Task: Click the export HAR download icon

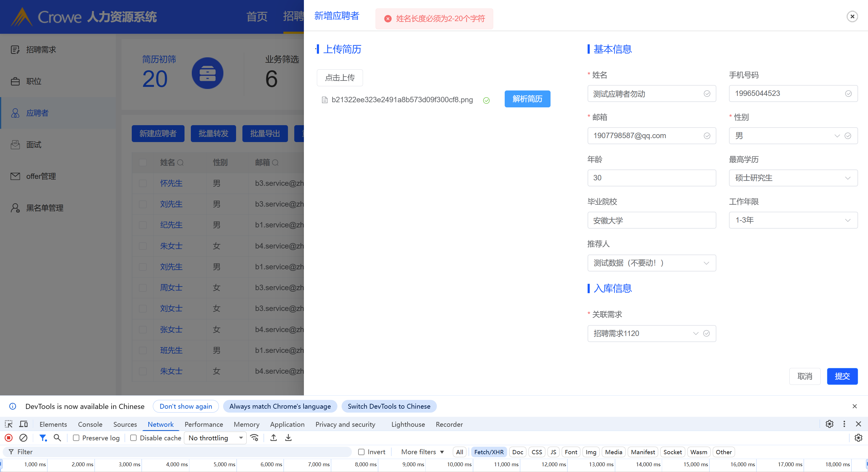Action: click(289, 438)
